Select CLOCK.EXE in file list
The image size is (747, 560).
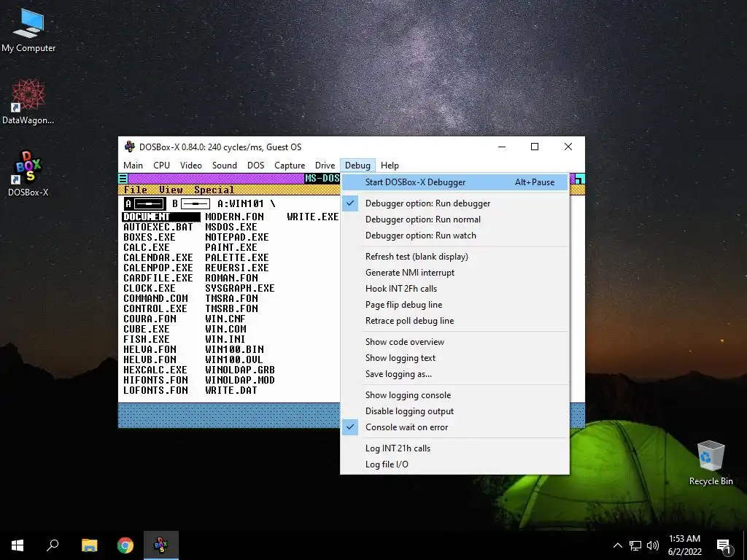point(150,289)
